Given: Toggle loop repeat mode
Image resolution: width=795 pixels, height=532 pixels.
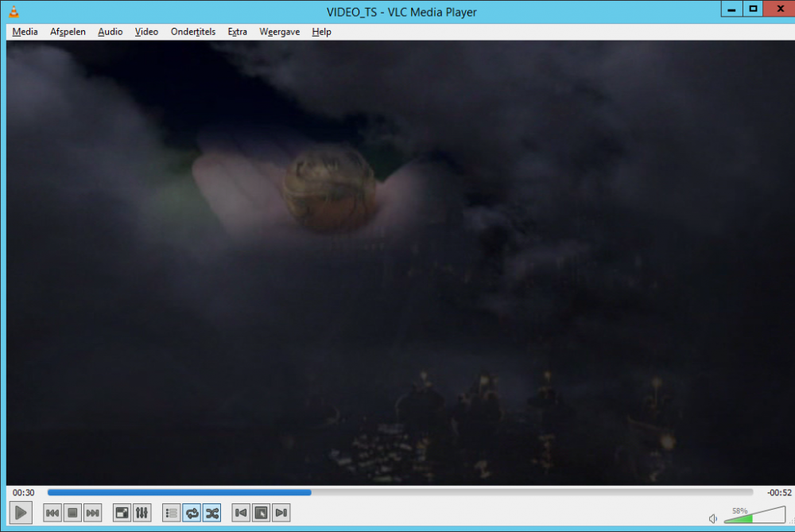Looking at the screenshot, I should (192, 513).
